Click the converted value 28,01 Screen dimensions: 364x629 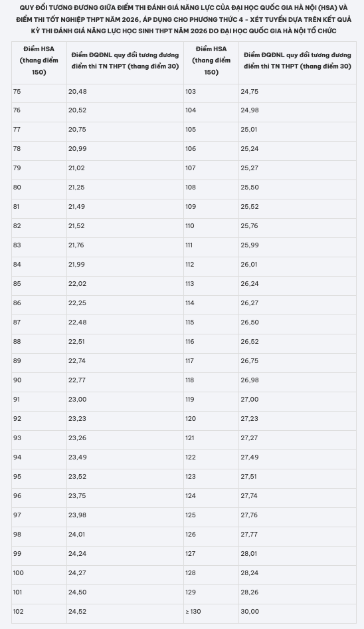click(298, 554)
